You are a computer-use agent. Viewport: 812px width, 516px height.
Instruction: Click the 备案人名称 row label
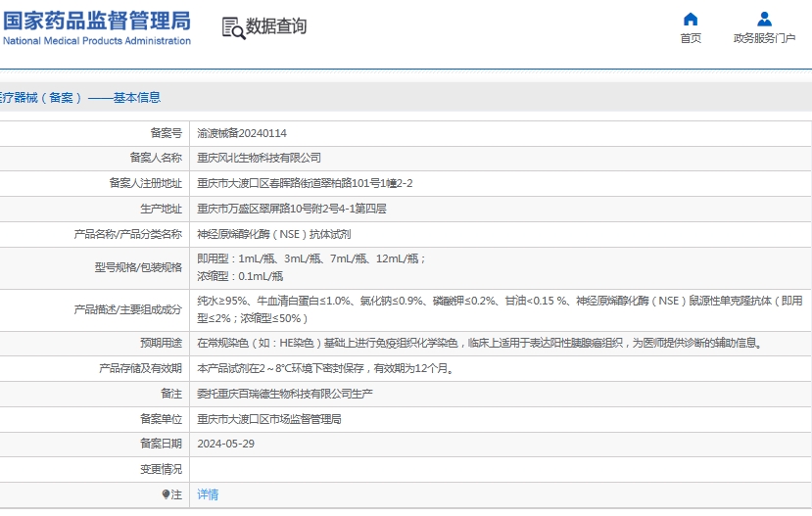156,158
